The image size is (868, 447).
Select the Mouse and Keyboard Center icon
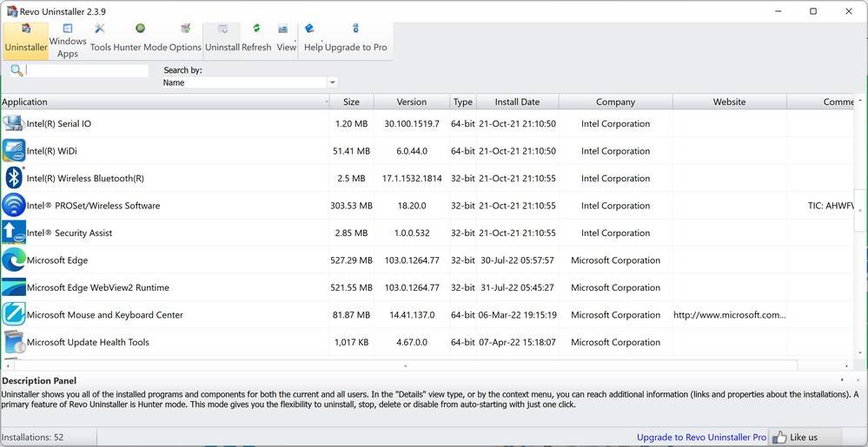click(13, 314)
